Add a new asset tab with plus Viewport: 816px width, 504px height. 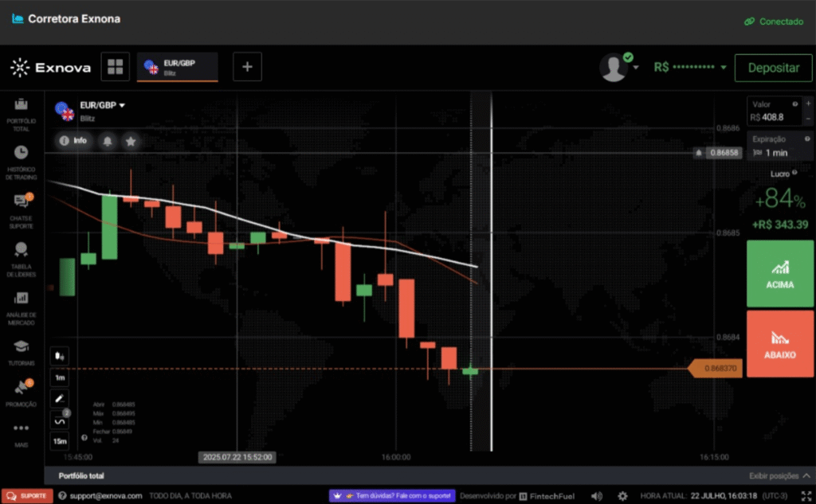247,68
